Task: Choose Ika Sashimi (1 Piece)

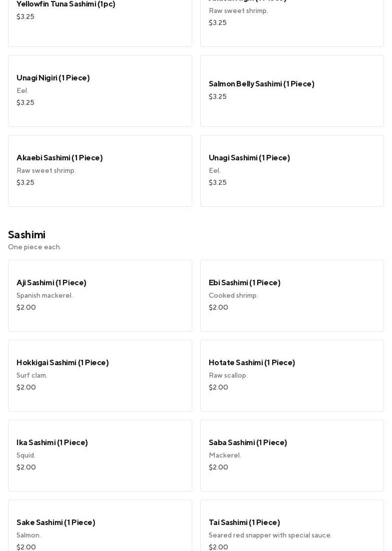Action: pyautogui.click(x=100, y=455)
